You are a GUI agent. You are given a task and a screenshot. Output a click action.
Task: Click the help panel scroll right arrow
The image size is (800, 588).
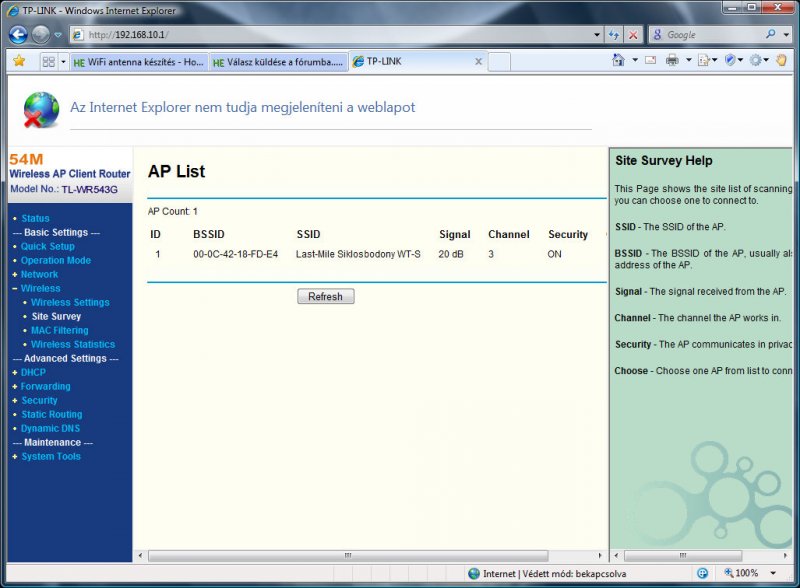pyautogui.click(x=785, y=555)
